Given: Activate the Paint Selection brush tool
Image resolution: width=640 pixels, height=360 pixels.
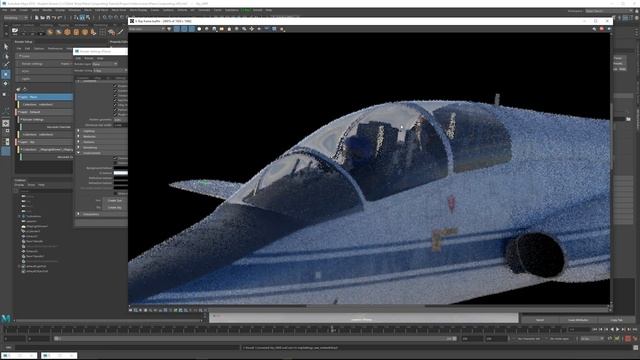Looking at the screenshot, I should (6, 65).
